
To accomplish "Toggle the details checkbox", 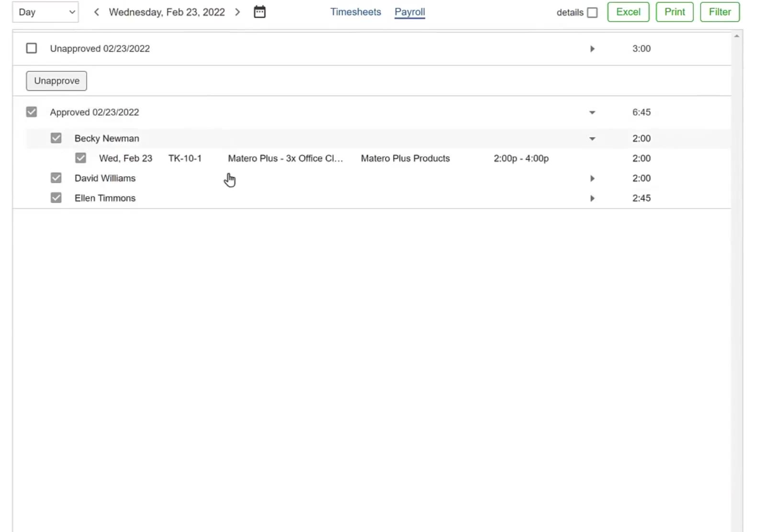I will pos(592,12).
